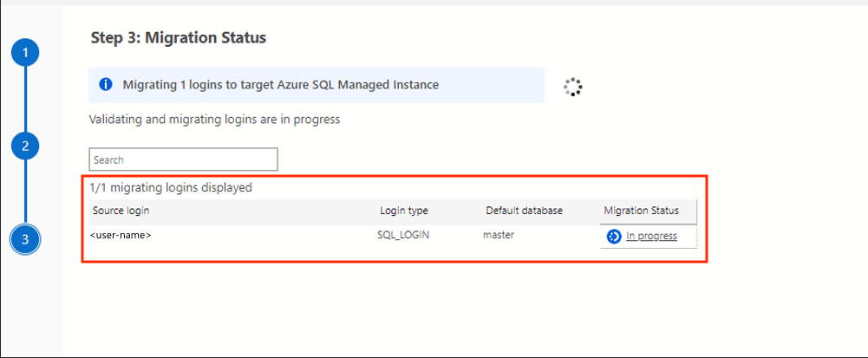Open the In progress status link
This screenshot has width=868, height=358.
[x=651, y=236]
